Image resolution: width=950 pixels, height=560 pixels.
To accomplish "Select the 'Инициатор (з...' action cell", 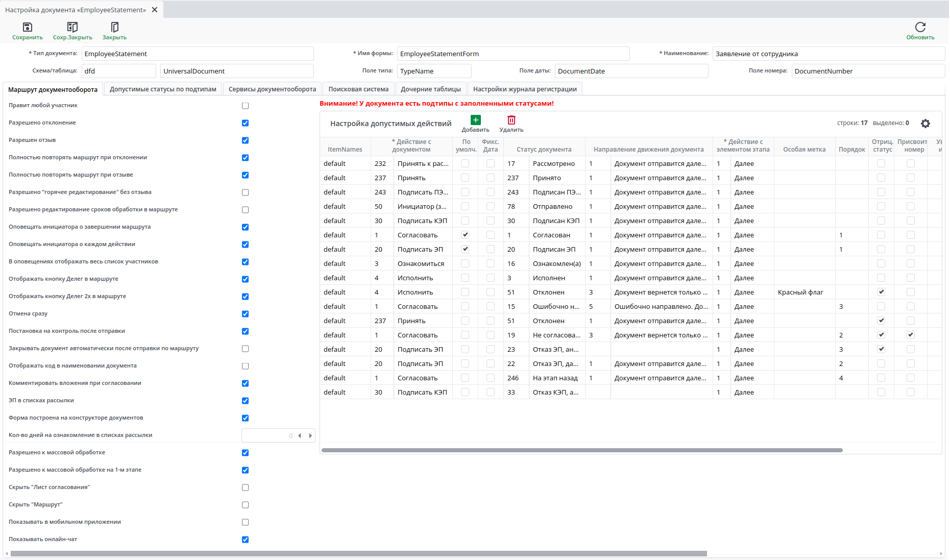I will [423, 206].
